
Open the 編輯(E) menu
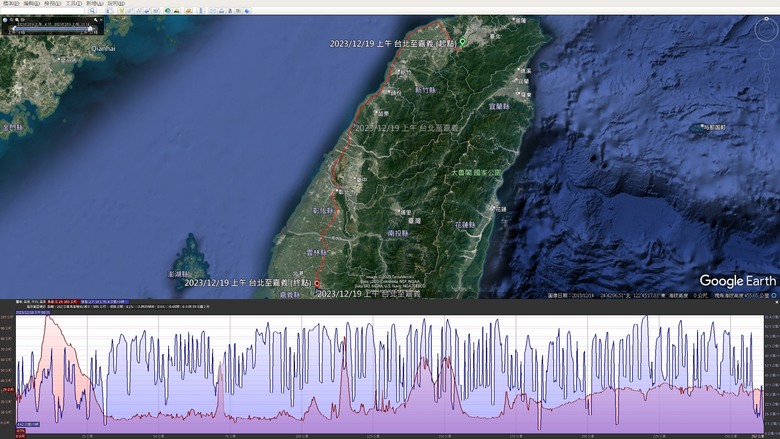(31, 3)
